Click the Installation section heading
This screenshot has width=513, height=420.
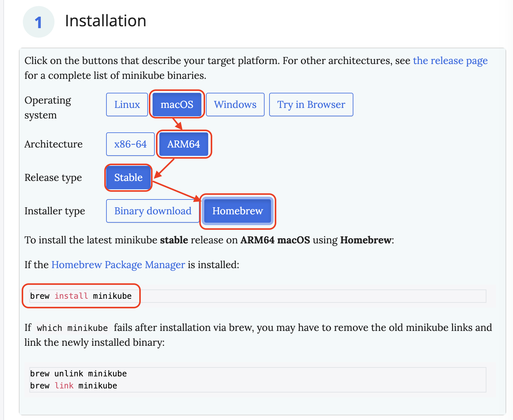(106, 21)
